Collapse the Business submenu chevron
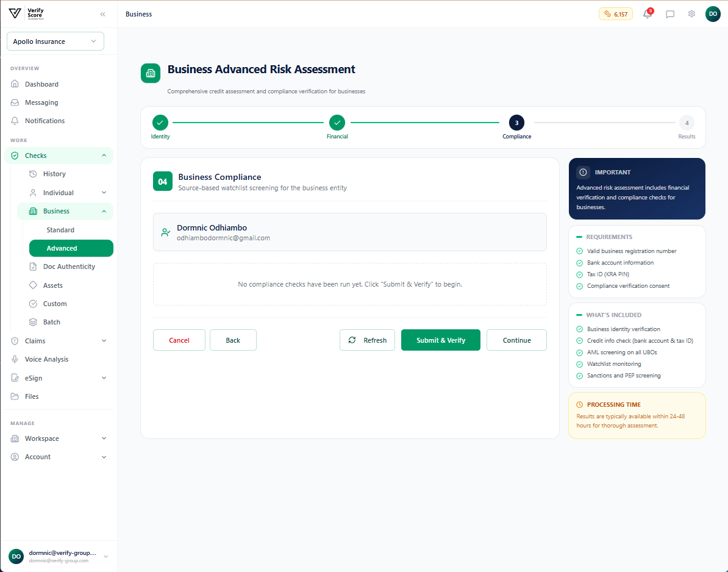This screenshot has width=728, height=572. [x=104, y=211]
